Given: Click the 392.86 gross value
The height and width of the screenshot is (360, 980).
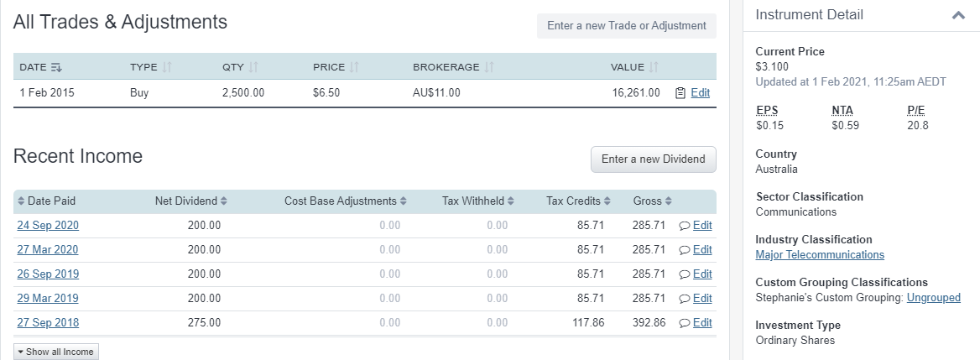Looking at the screenshot, I should (649, 323).
